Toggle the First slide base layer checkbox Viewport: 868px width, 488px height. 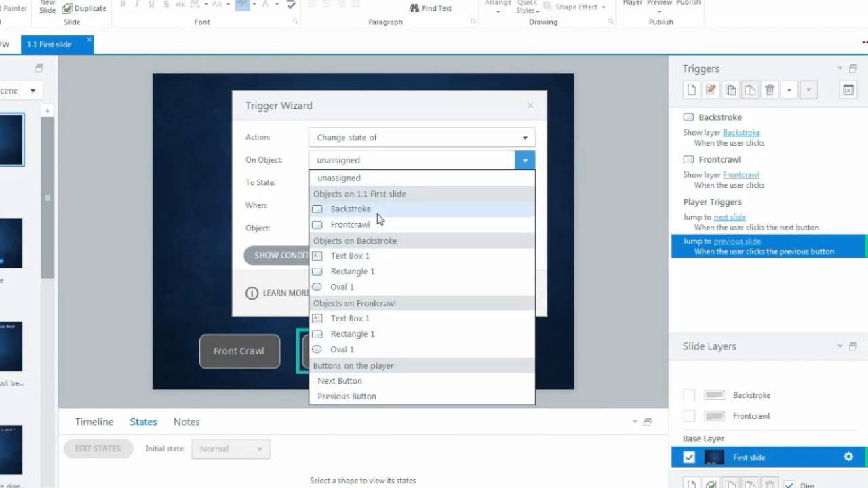coord(689,457)
